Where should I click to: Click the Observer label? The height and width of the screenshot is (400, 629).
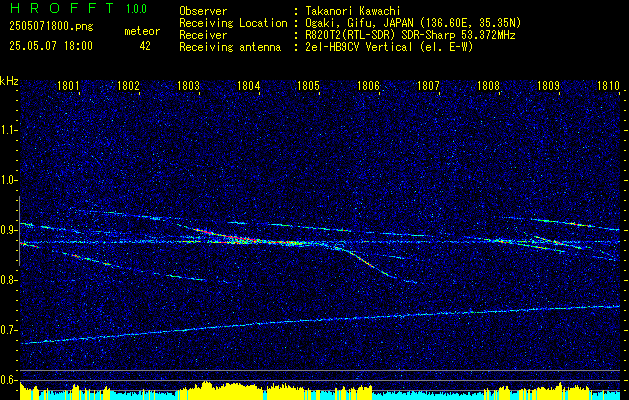[203, 11]
